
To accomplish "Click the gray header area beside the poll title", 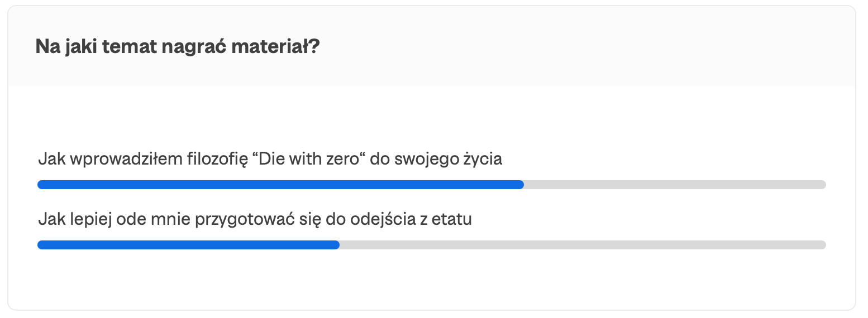I will click(586, 46).
